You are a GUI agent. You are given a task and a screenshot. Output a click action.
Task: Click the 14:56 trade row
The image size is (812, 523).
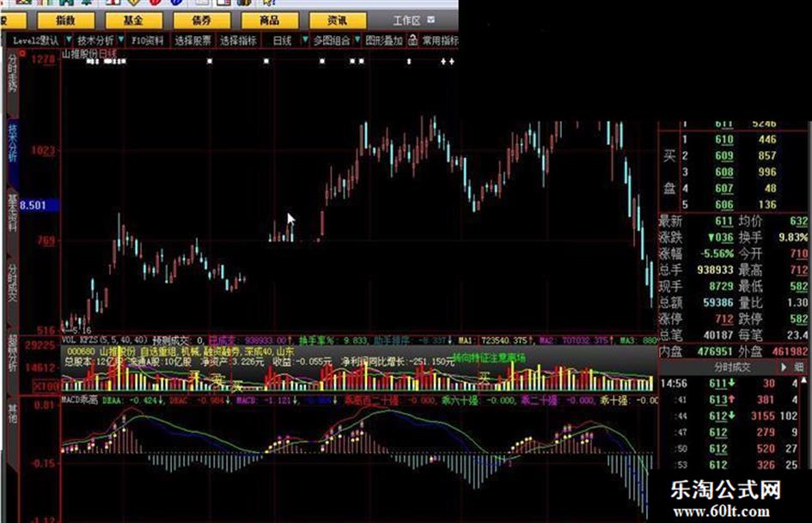[x=730, y=384]
